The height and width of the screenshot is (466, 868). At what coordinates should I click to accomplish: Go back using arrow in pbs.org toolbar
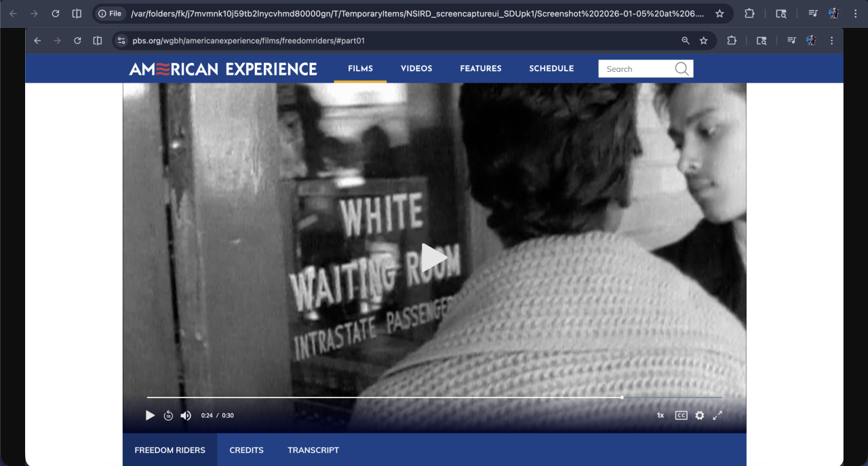pyautogui.click(x=37, y=41)
